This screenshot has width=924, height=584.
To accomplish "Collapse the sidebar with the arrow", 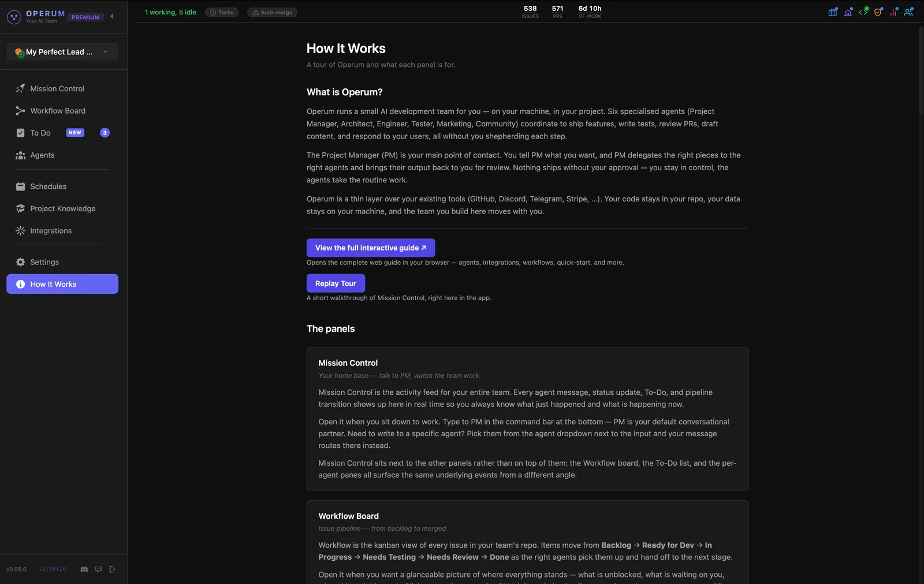I will click(x=112, y=16).
